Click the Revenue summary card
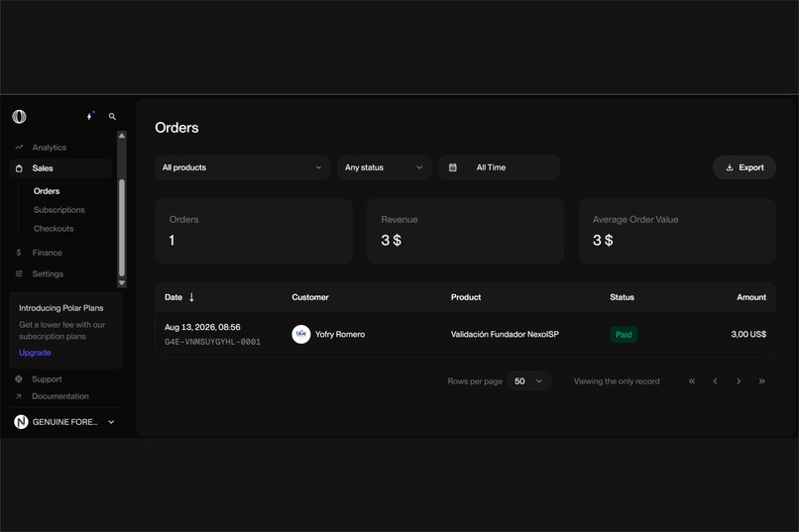 [x=465, y=231]
